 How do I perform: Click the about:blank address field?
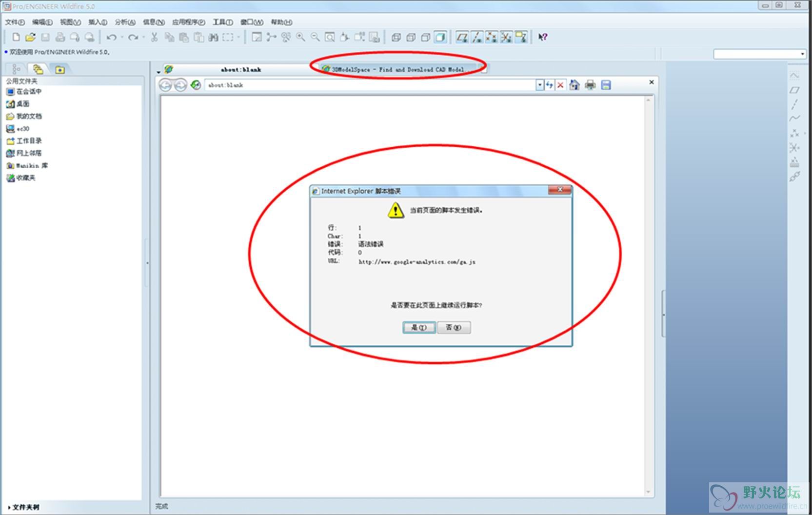[371, 85]
